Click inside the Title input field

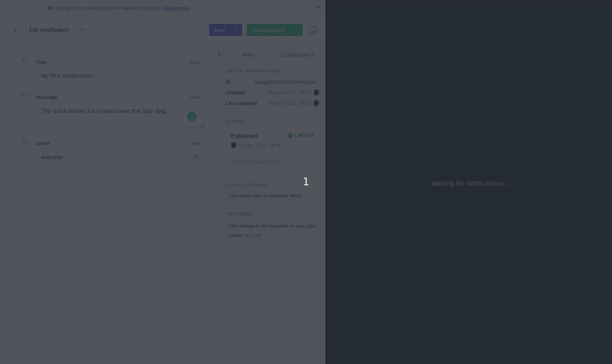coord(120,75)
